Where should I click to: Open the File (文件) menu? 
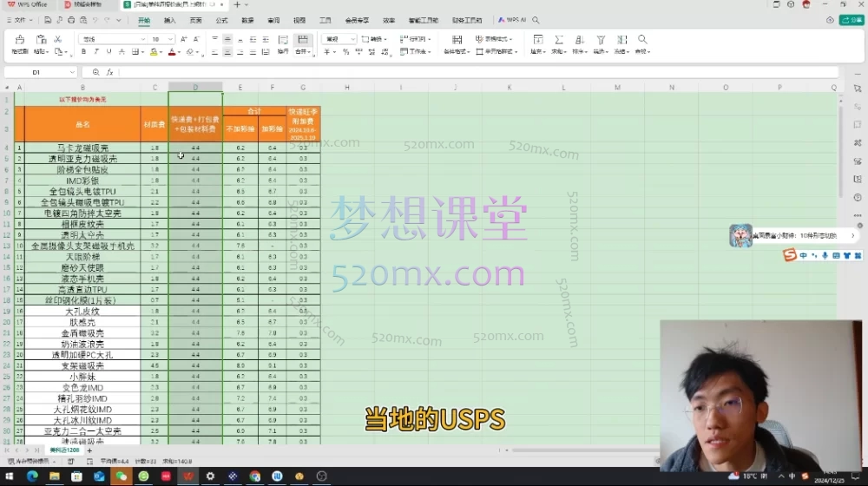click(19, 20)
